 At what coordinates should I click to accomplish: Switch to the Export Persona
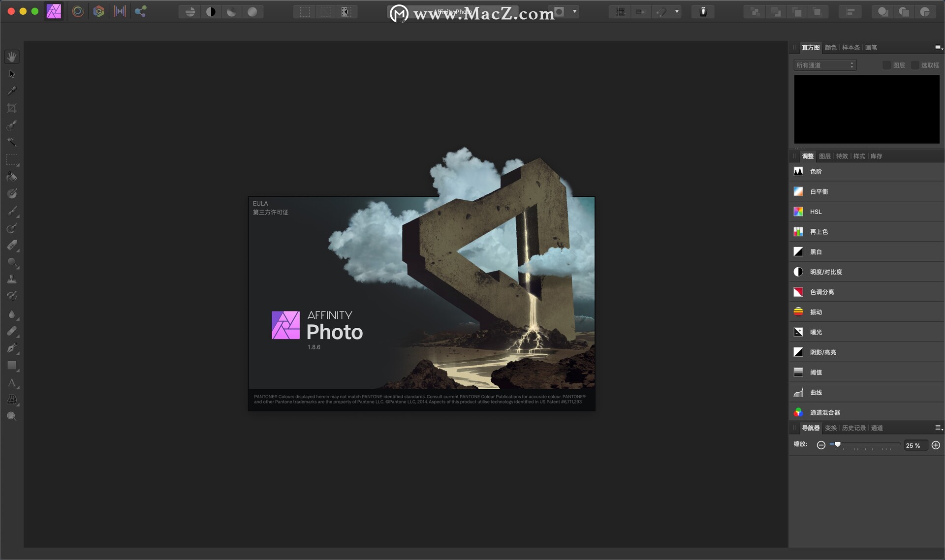tap(141, 11)
